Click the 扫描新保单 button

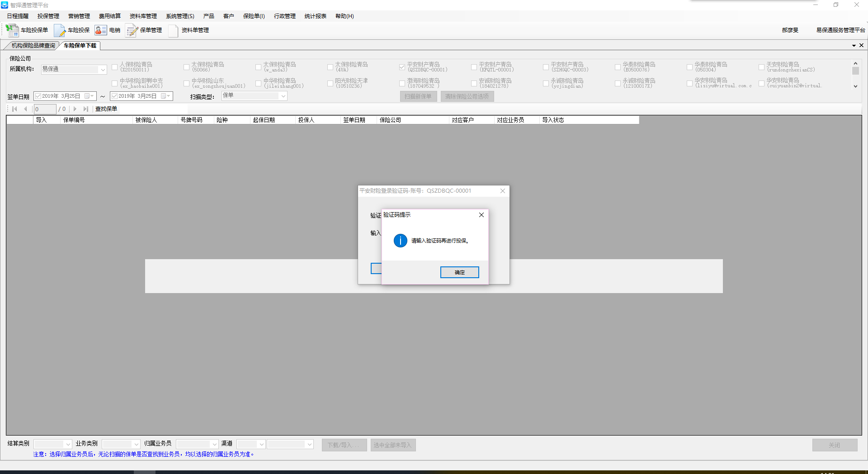(418, 96)
